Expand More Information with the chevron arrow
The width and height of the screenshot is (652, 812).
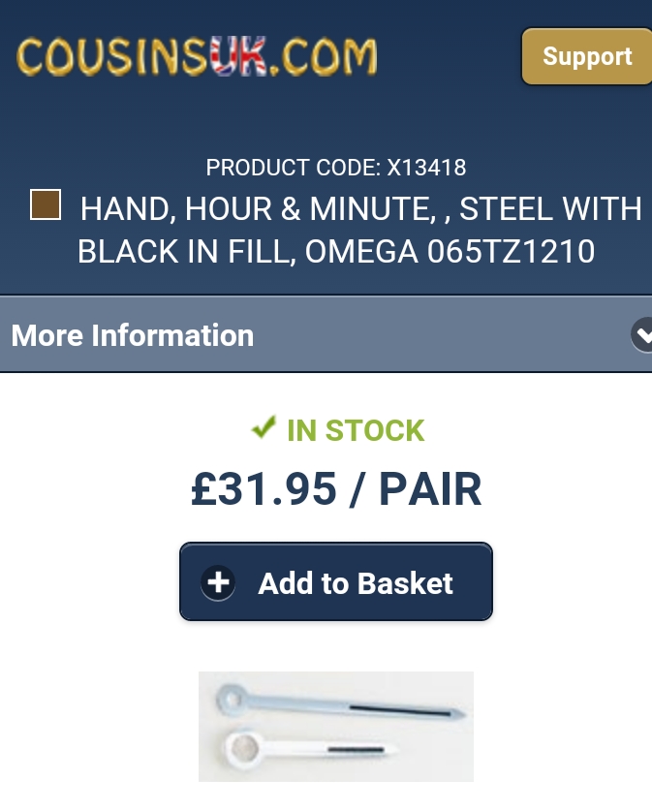(642, 335)
